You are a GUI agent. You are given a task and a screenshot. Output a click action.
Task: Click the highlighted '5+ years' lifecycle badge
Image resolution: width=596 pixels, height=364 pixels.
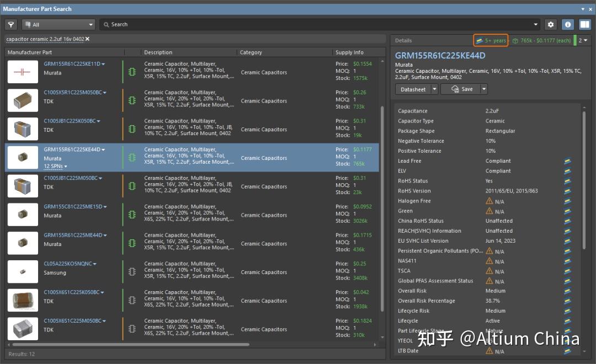(x=490, y=40)
